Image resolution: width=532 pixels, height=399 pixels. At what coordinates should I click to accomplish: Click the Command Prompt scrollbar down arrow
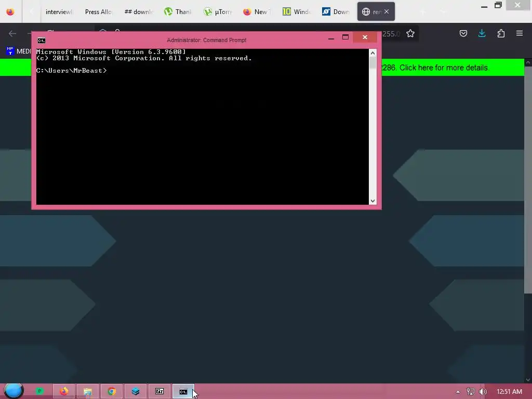click(373, 201)
